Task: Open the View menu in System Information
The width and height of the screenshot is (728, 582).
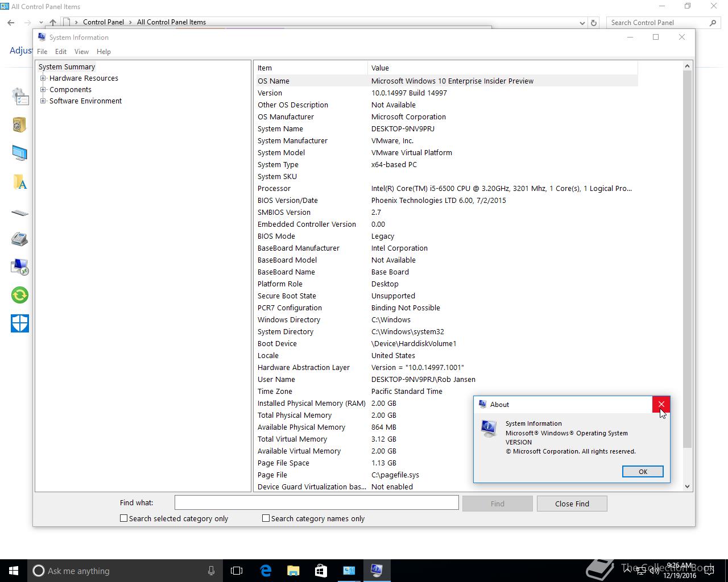Action: tap(81, 51)
